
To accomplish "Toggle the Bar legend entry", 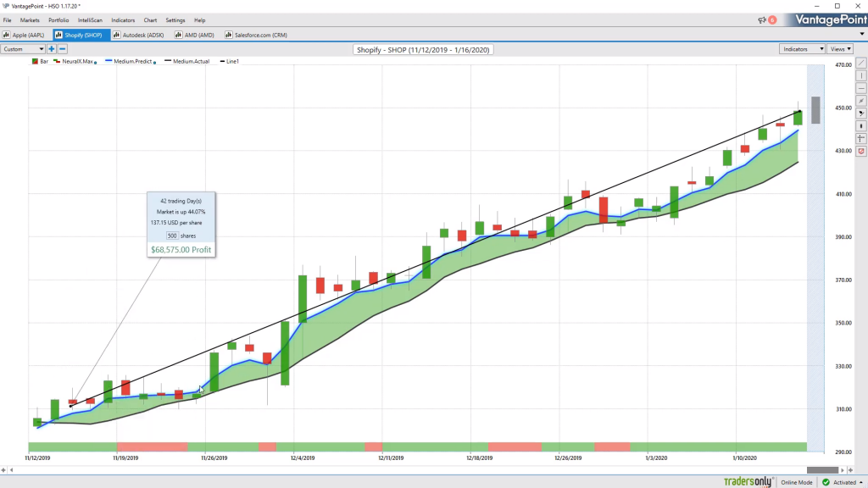I will click(x=40, y=61).
